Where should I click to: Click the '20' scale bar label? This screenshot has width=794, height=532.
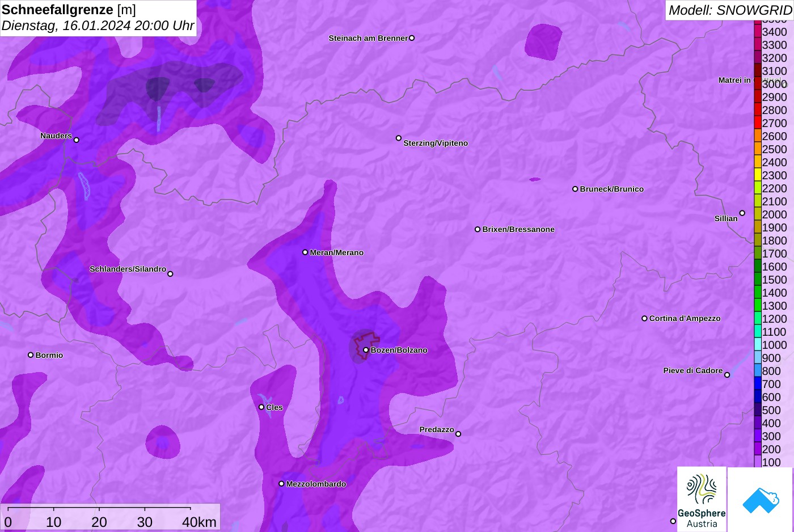click(x=99, y=522)
